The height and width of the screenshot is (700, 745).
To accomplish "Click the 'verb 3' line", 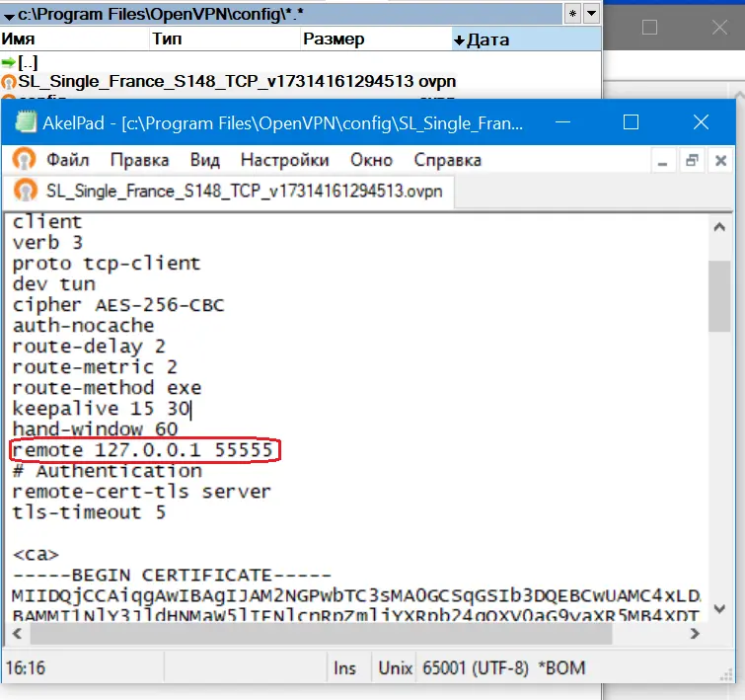I will coord(47,243).
